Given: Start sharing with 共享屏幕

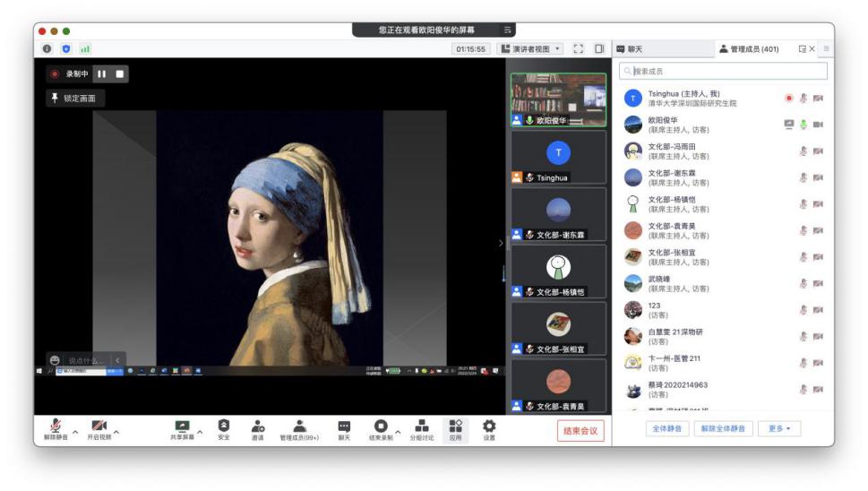Looking at the screenshot, I should coord(182,429).
